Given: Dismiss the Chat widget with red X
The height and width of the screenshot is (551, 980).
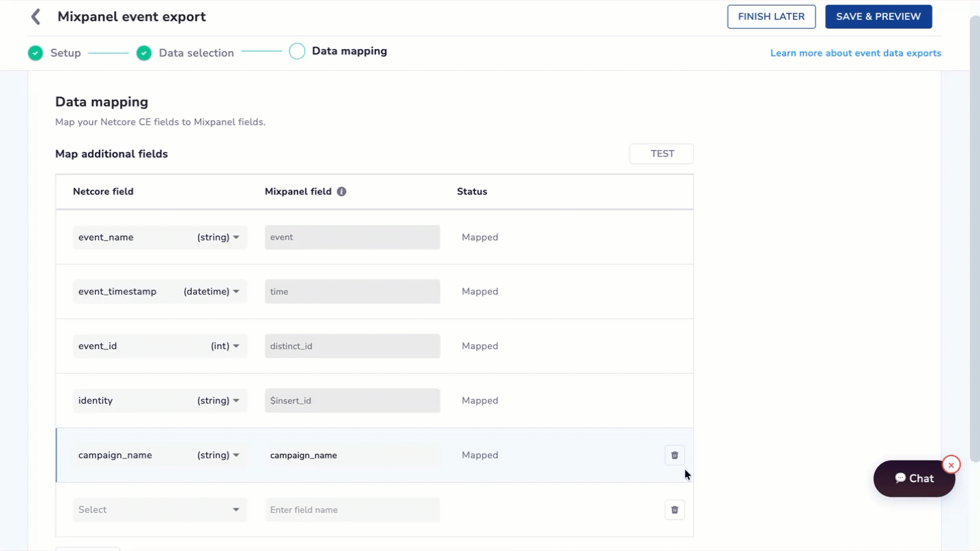Looking at the screenshot, I should tap(951, 465).
